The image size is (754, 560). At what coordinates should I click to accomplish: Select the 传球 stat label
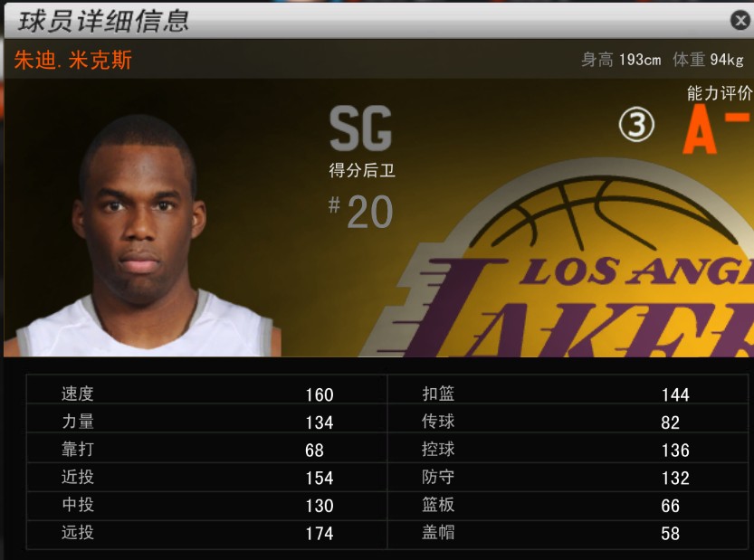click(x=438, y=422)
